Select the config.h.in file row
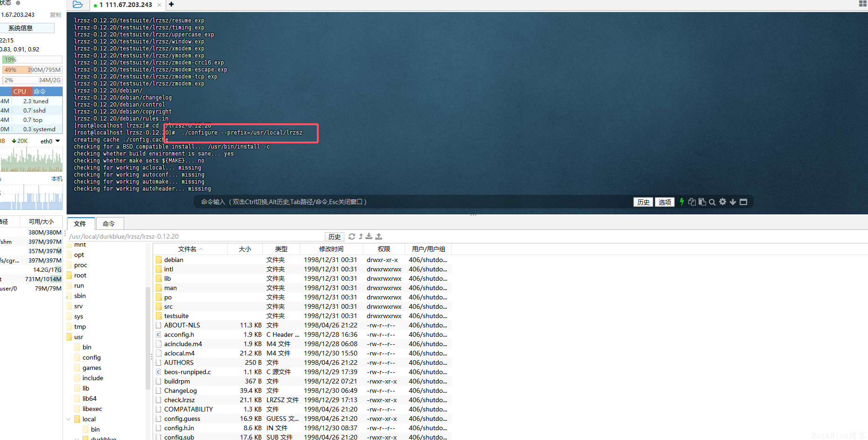The image size is (868, 440). (x=302, y=428)
